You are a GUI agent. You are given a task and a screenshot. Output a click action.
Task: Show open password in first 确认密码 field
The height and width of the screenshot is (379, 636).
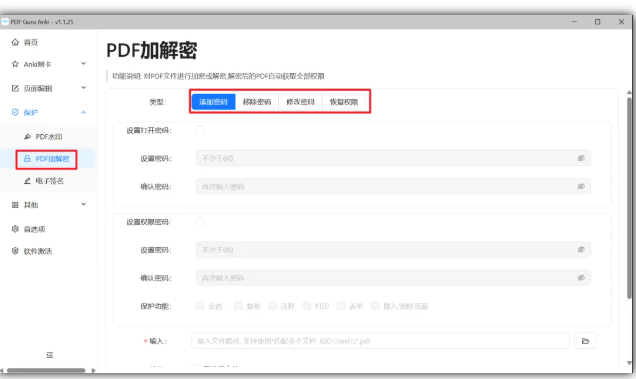(x=581, y=187)
